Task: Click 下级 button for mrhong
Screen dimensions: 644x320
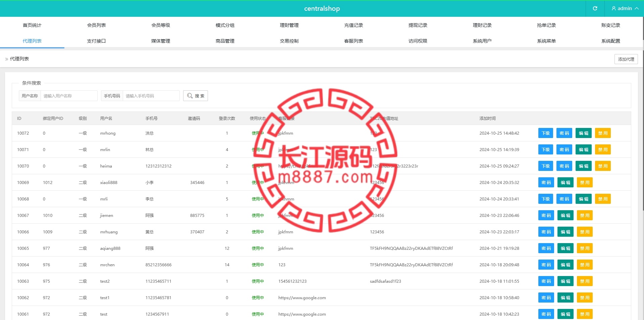Action: (x=546, y=133)
